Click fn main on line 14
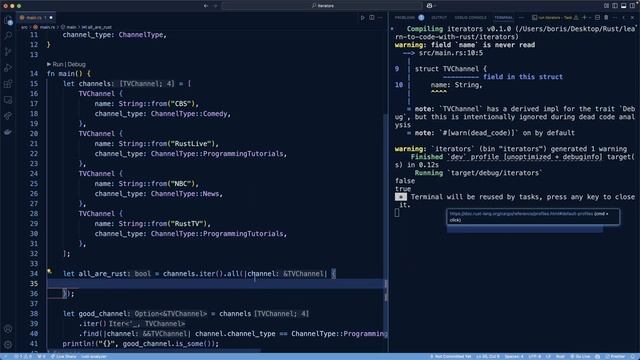The width and height of the screenshot is (640, 360). pos(61,74)
